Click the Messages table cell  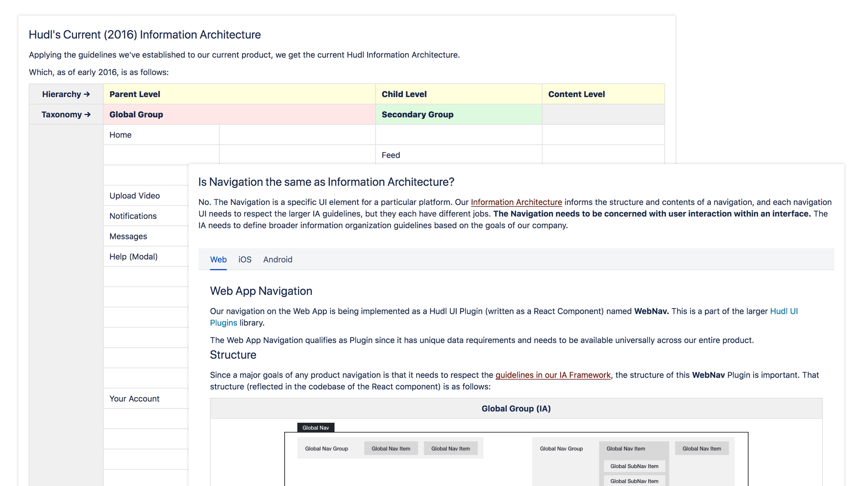pos(146,237)
